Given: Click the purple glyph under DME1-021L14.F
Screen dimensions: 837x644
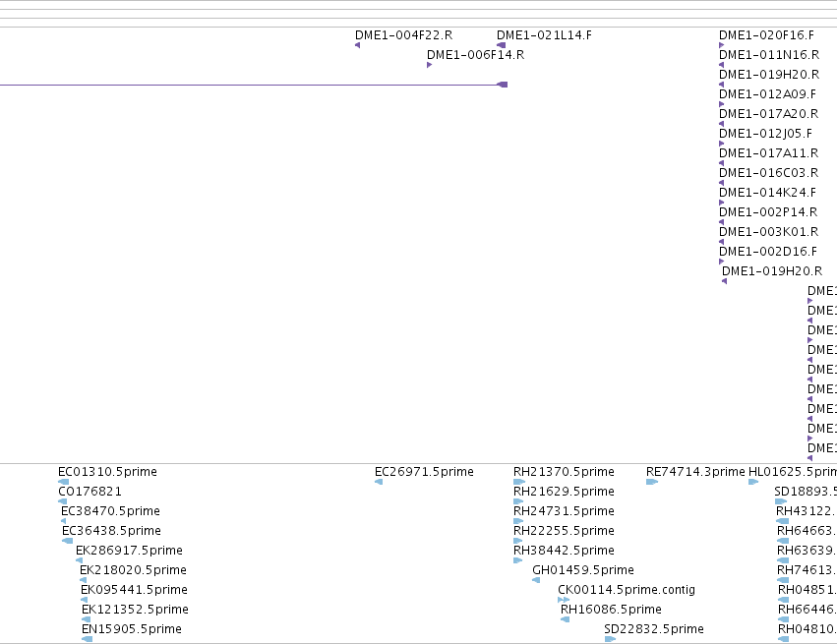Looking at the screenshot, I should pyautogui.click(x=501, y=45).
